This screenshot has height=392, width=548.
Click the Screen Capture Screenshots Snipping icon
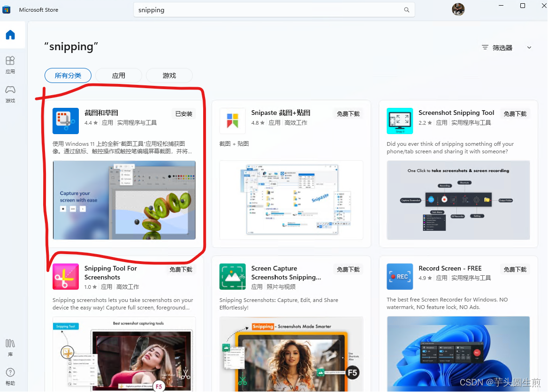(x=232, y=277)
